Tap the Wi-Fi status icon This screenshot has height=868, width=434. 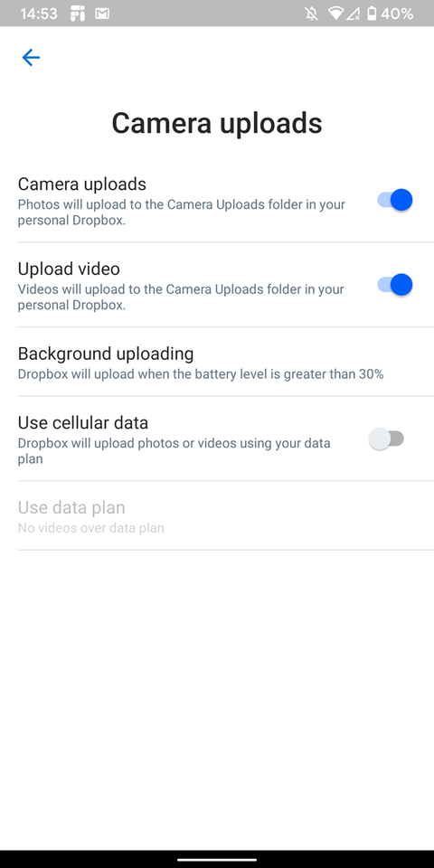[335, 14]
